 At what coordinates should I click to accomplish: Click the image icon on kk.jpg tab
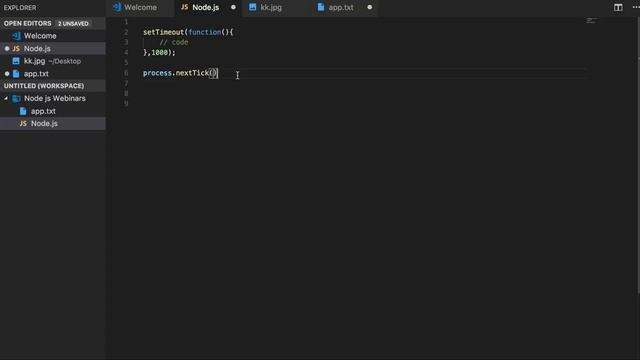pyautogui.click(x=253, y=7)
